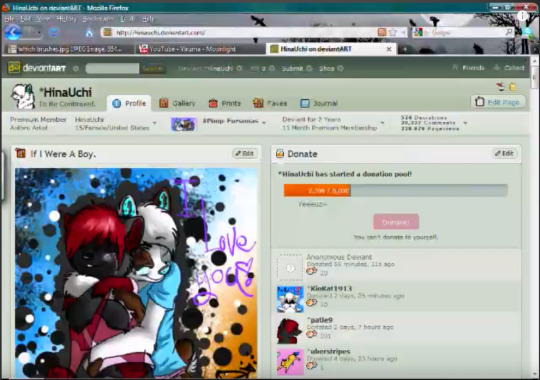The height and width of the screenshot is (380, 540).
Task: Click the Firefox back arrow button
Action: 13,33
